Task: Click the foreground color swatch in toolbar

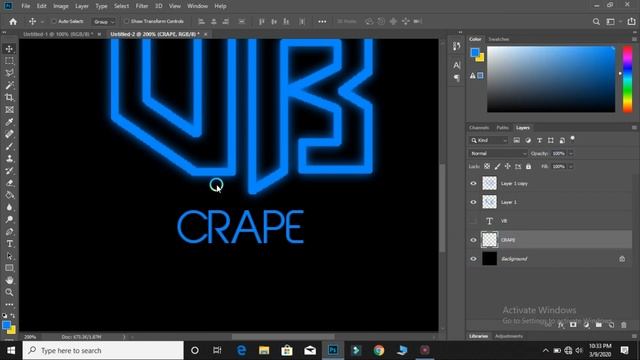Action: coord(6,325)
